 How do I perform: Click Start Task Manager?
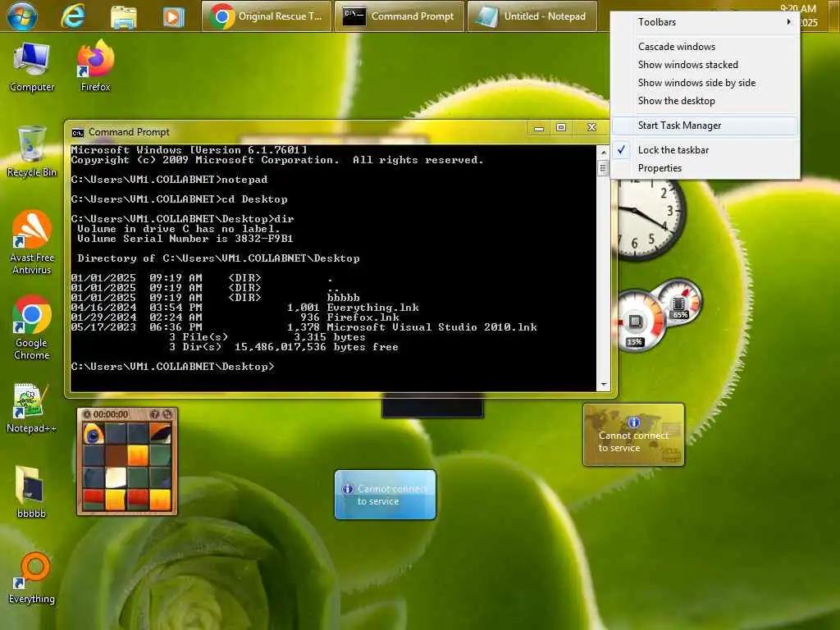[x=705, y=126]
